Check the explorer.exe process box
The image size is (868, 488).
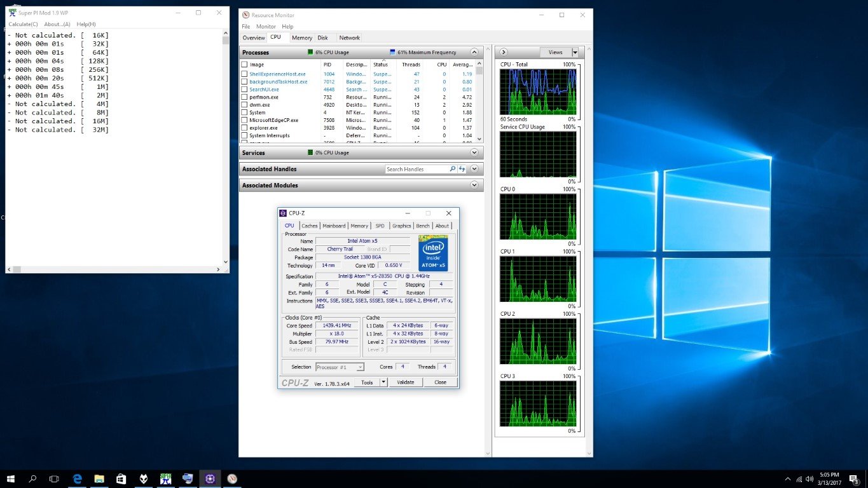(x=244, y=128)
